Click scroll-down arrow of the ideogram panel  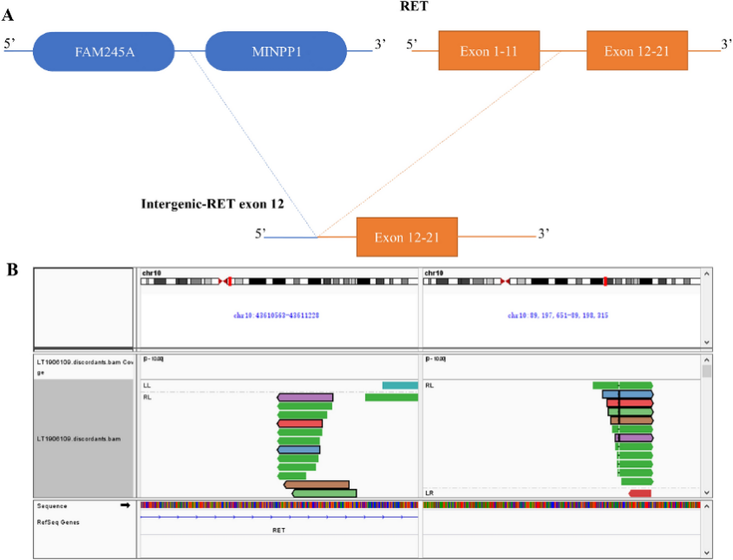(x=707, y=342)
